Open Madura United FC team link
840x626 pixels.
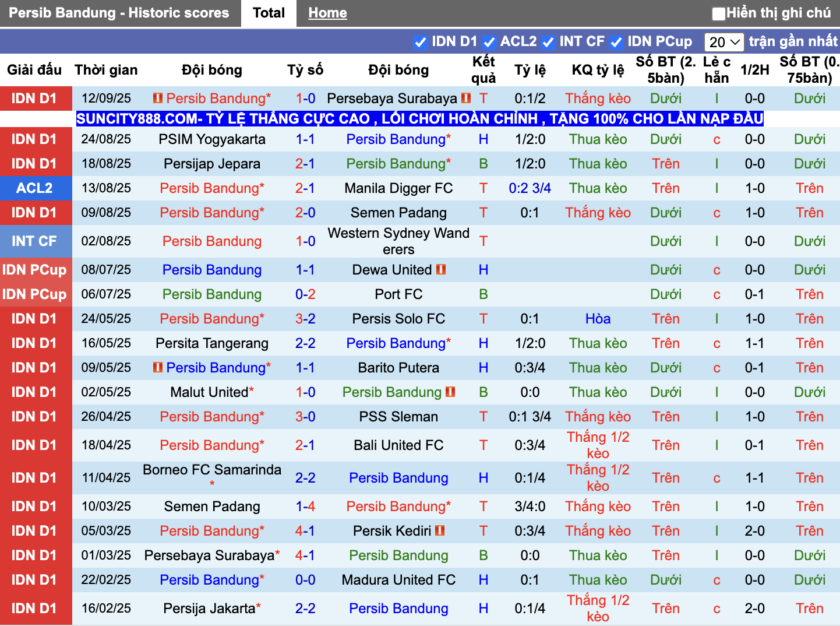(398, 580)
